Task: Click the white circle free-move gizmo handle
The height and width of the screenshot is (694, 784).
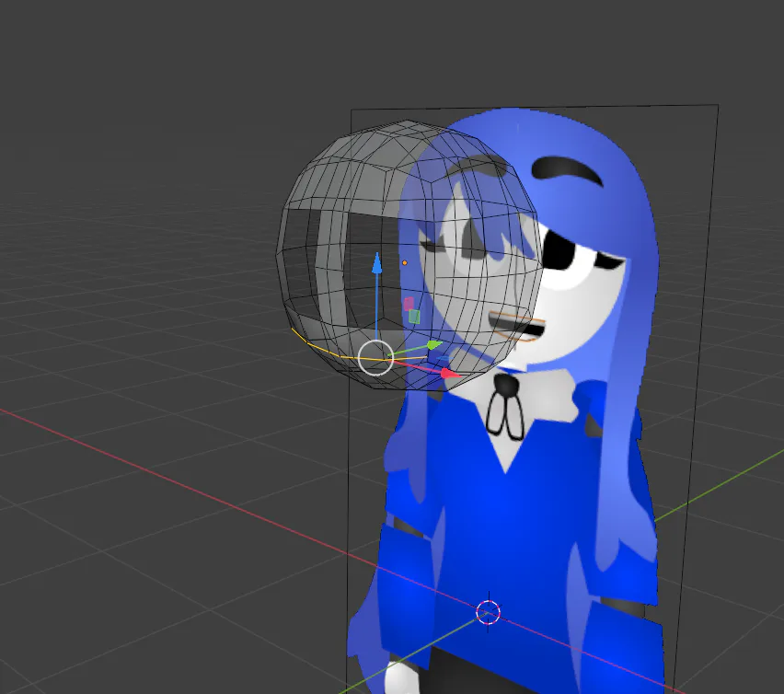Action: pyautogui.click(x=376, y=357)
